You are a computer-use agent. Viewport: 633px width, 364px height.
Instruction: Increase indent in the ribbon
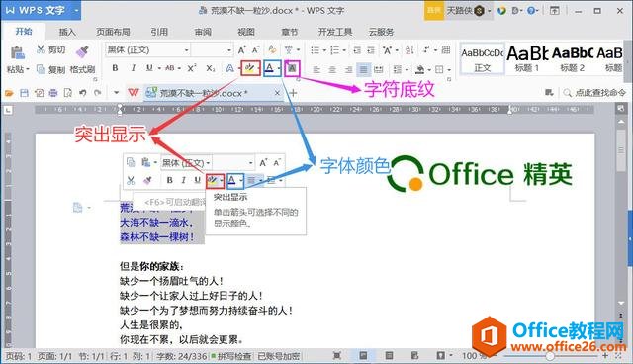(371, 50)
